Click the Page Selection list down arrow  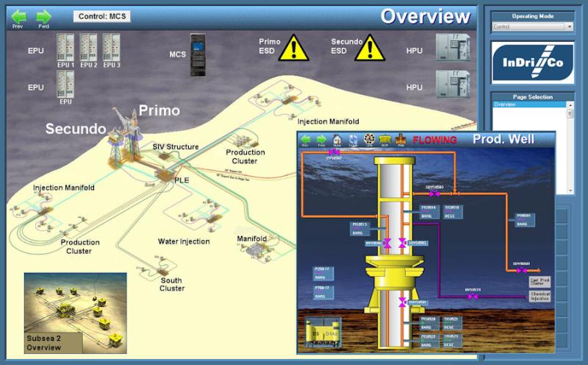(x=570, y=191)
